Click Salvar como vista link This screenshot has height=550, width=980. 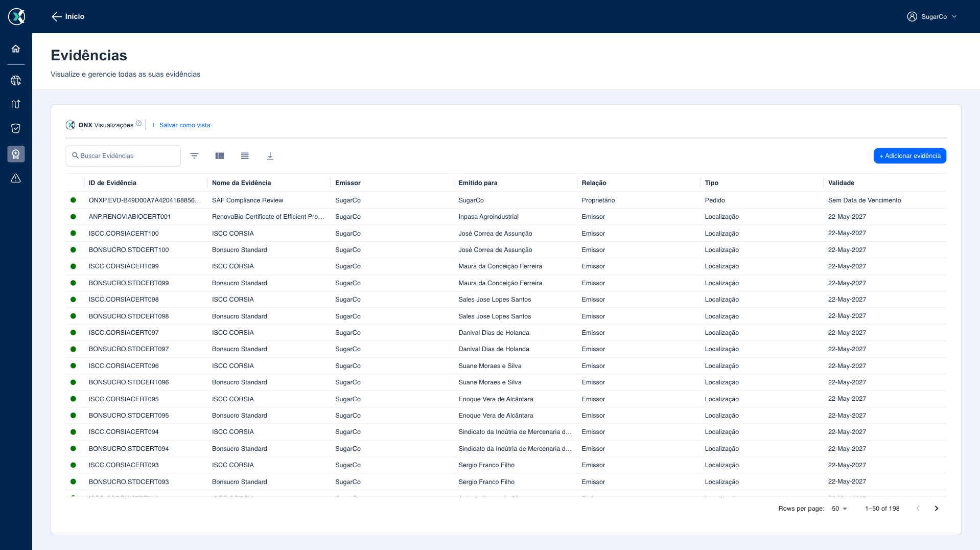[x=180, y=125]
